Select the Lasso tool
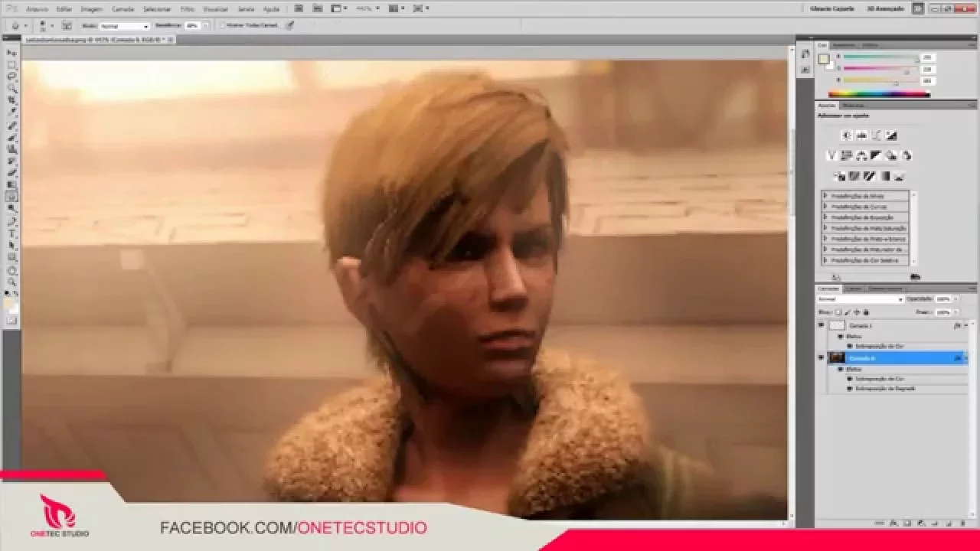The image size is (980, 551). pyautogui.click(x=12, y=77)
